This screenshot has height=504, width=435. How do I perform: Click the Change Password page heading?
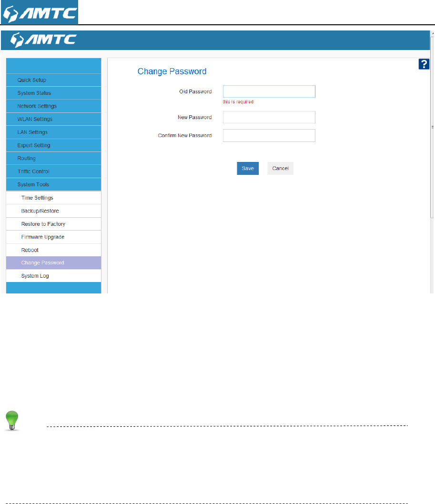click(x=172, y=71)
